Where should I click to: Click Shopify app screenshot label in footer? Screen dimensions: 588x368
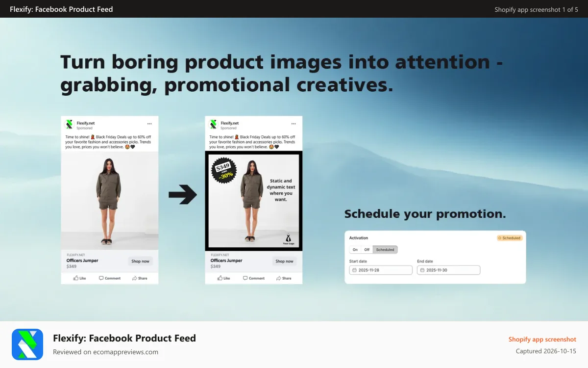point(542,339)
